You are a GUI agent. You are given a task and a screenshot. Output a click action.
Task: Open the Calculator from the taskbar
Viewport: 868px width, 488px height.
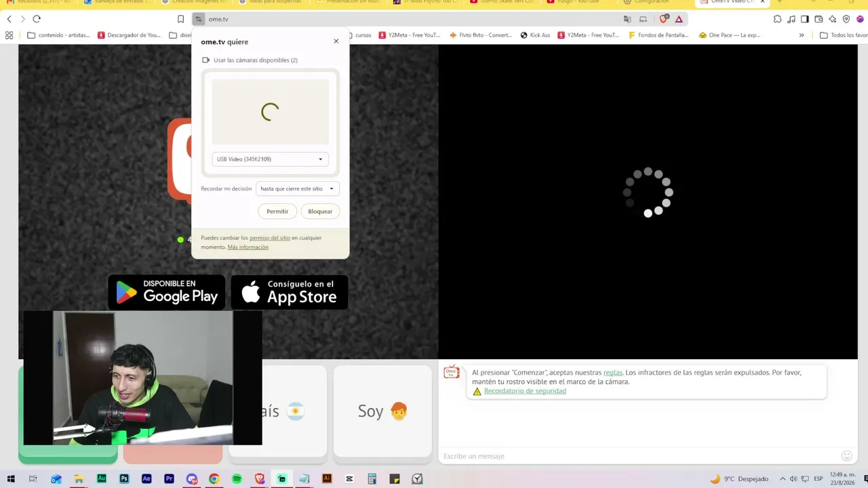point(372,479)
